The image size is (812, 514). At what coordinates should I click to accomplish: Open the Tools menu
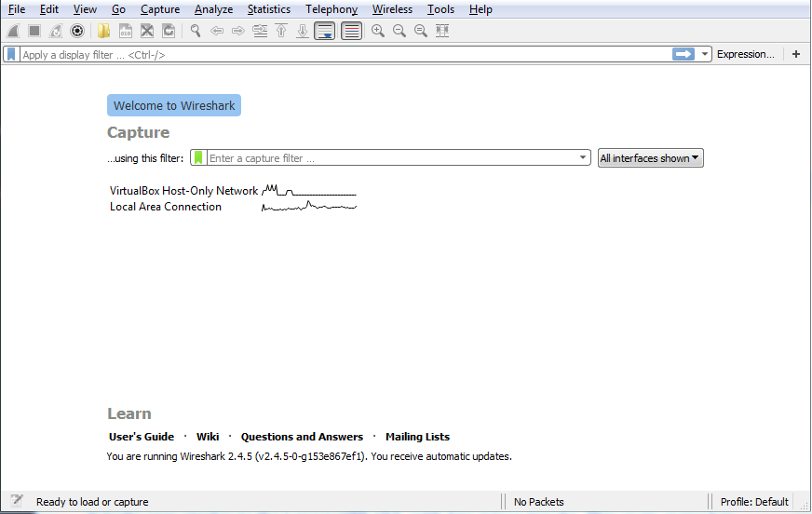[440, 9]
